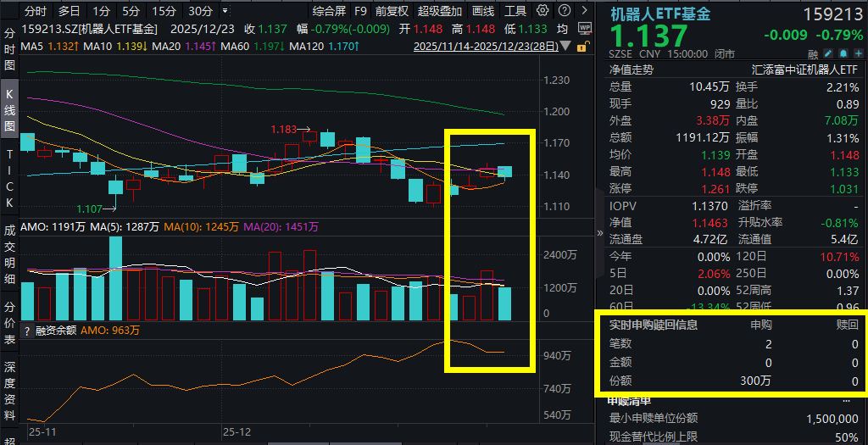This screenshot has width=868, height=445.
Task: Click the 综合屏 button
Action: click(x=328, y=11)
